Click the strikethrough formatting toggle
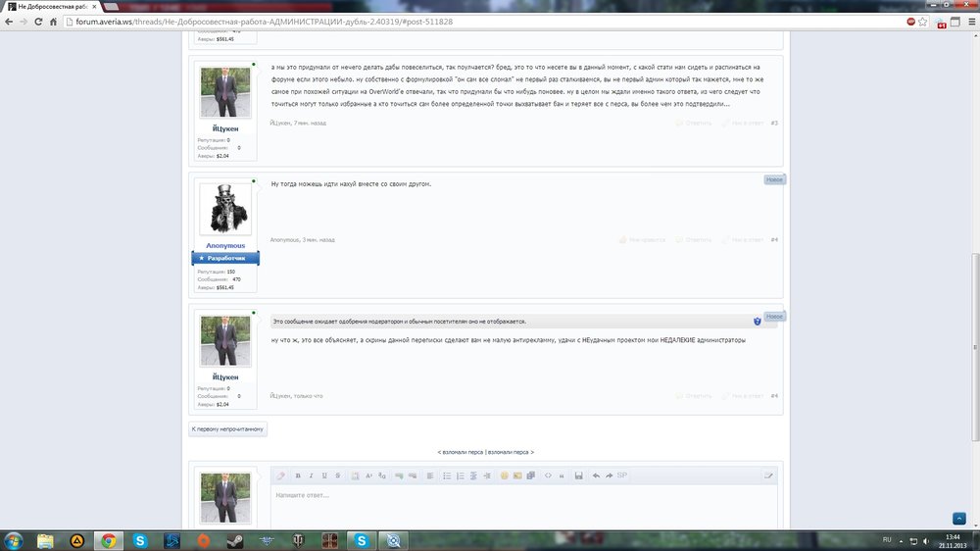 click(338, 476)
